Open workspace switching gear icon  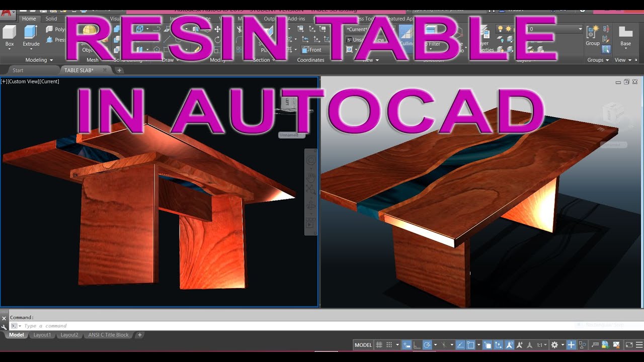(x=554, y=345)
